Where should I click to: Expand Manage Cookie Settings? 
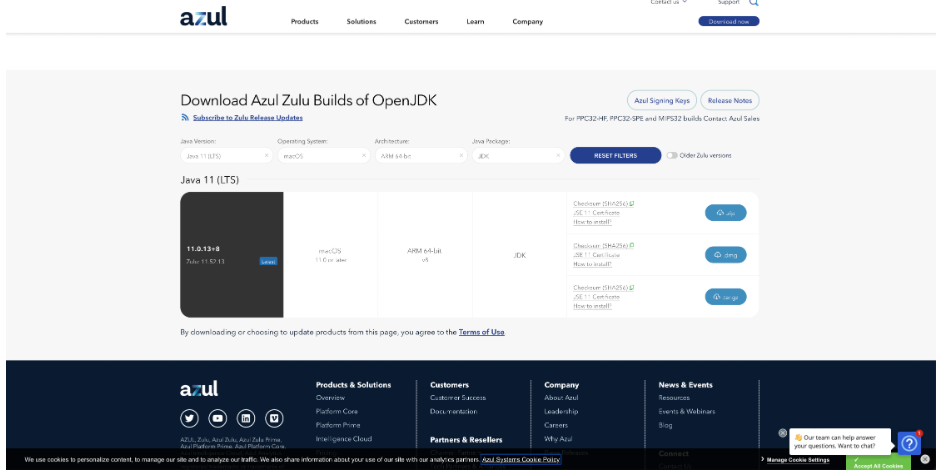coord(796,459)
